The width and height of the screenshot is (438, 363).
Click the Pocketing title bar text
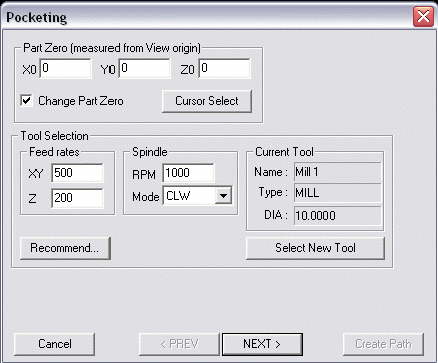(x=37, y=17)
